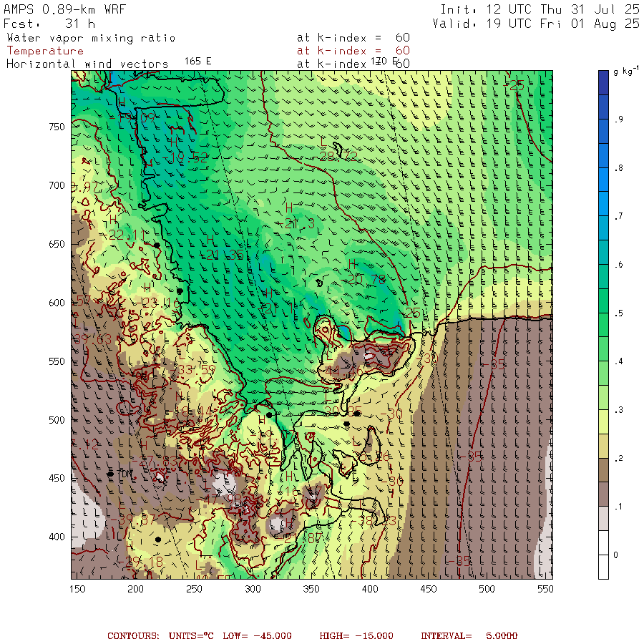
Task: Click the '150' x-axis tick label
Action: click(x=77, y=589)
